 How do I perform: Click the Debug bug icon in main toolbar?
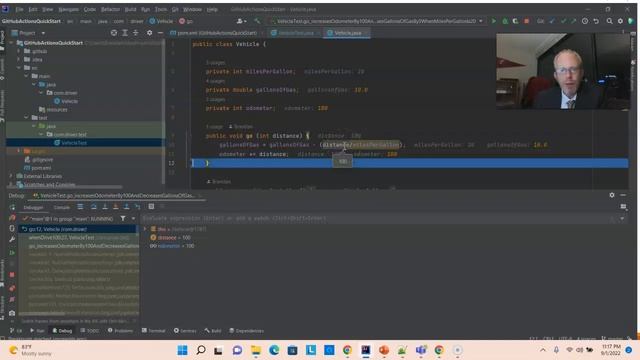tap(505, 21)
